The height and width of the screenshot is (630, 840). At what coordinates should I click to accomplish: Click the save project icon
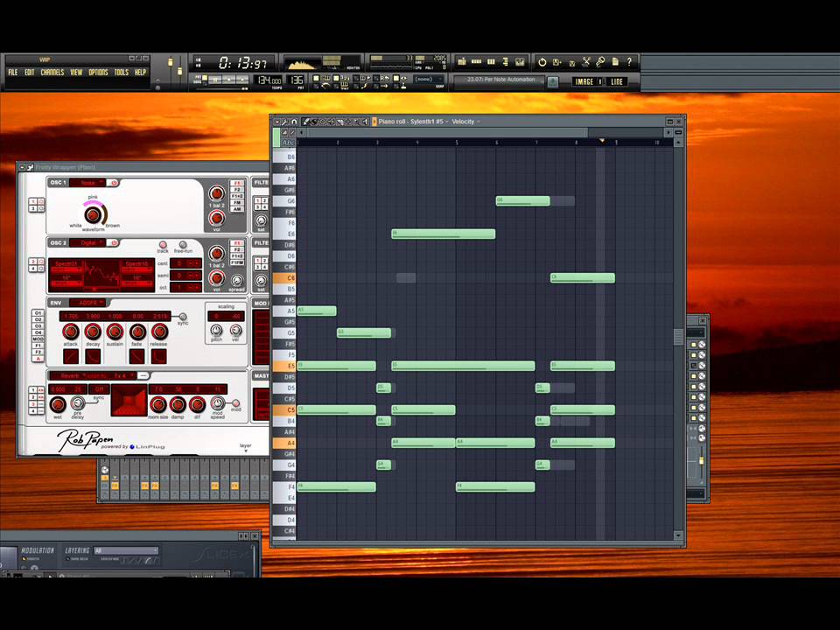(557, 62)
